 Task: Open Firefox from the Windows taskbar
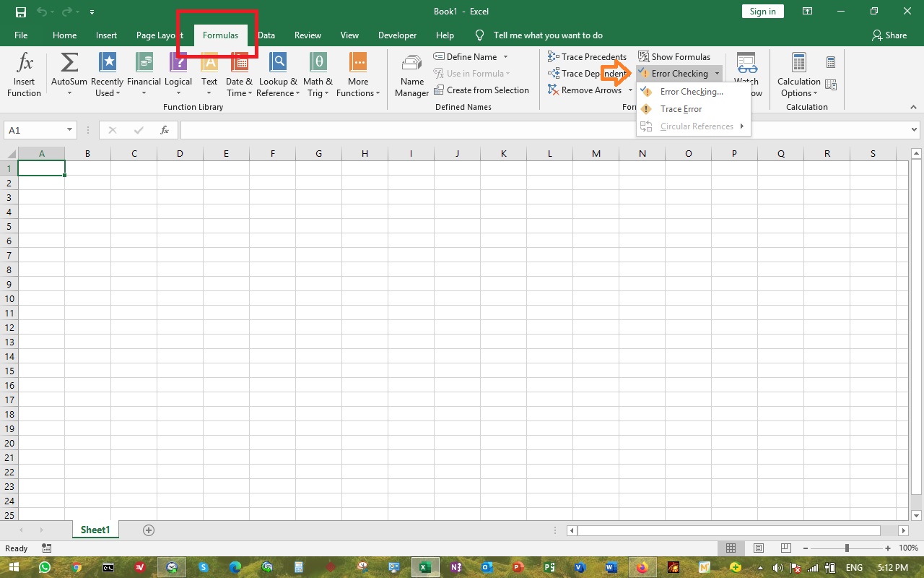[x=642, y=567]
